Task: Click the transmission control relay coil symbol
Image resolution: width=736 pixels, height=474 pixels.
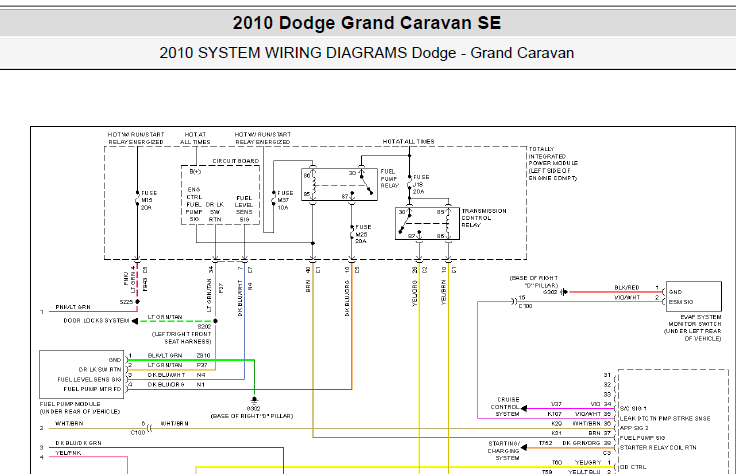Action: [x=448, y=222]
